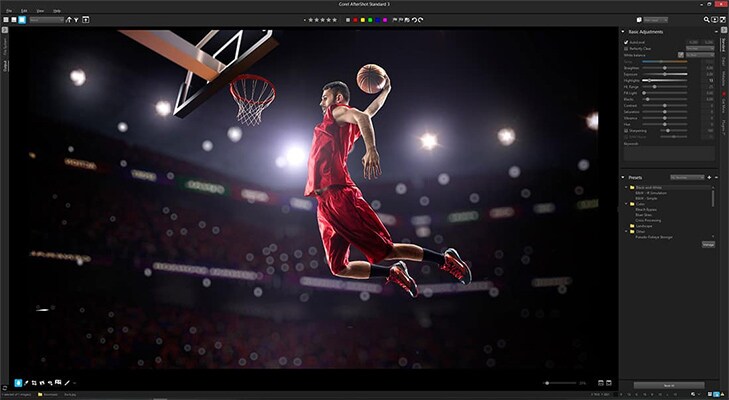729x400 pixels.
Task: Click the highlighted blue status bar icon
Action: pyautogui.click(x=716, y=394)
